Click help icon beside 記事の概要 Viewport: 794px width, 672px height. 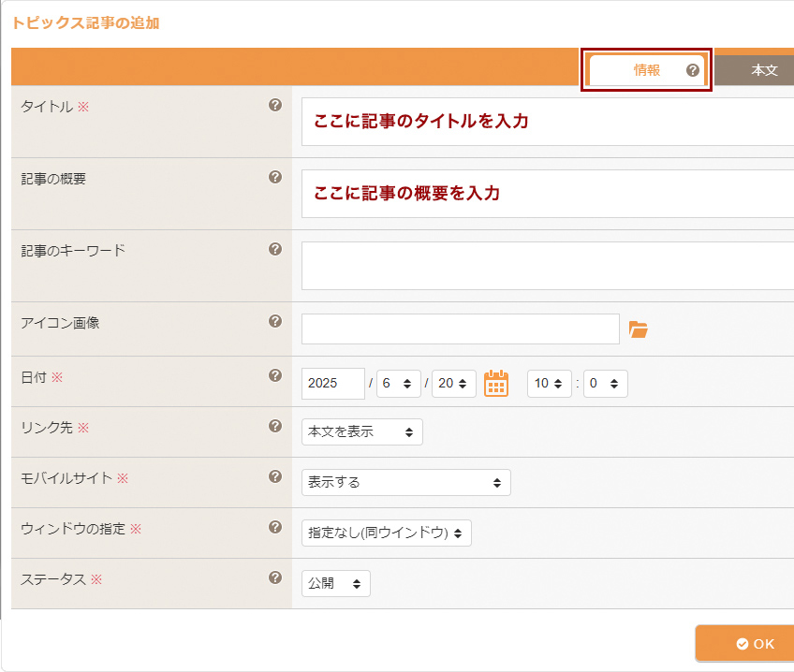coord(275,177)
